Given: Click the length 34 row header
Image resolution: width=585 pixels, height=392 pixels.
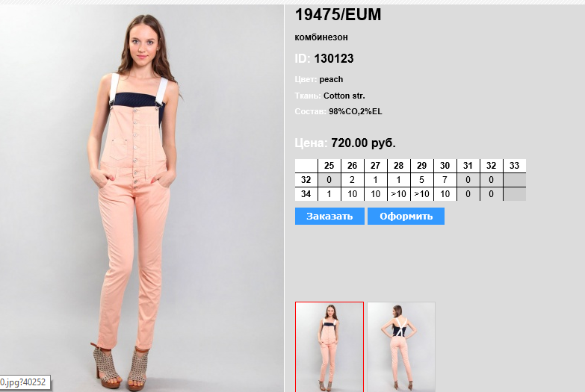Looking at the screenshot, I should [306, 194].
